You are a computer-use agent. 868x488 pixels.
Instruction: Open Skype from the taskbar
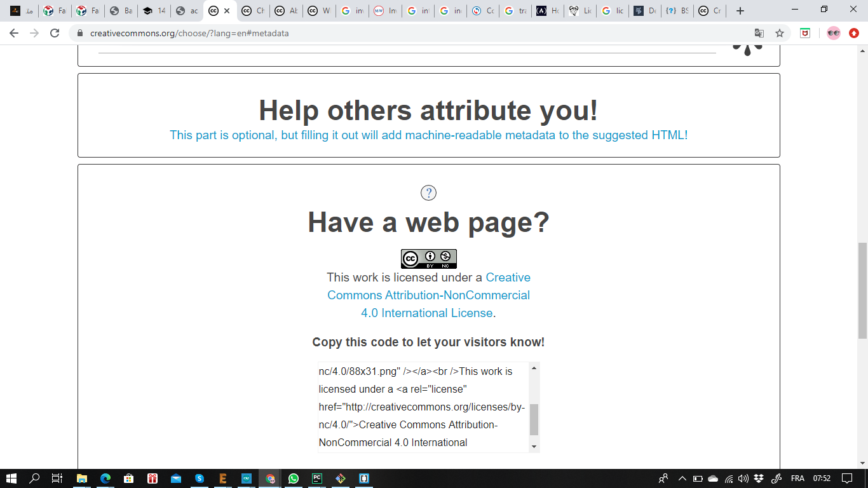200,478
